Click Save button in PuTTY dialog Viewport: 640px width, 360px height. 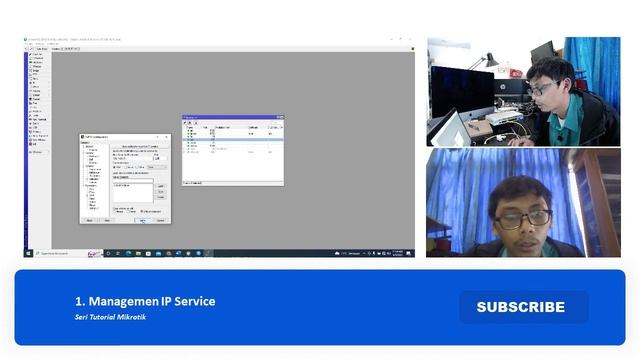(161, 192)
